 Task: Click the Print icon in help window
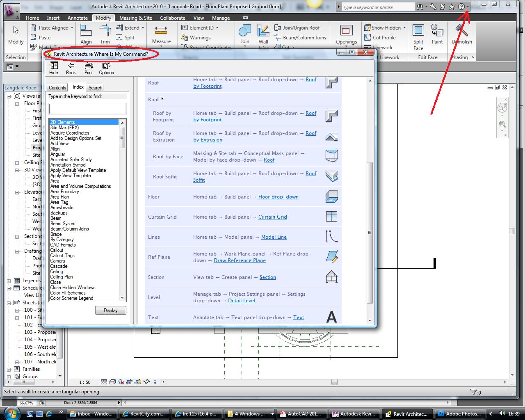click(x=89, y=68)
